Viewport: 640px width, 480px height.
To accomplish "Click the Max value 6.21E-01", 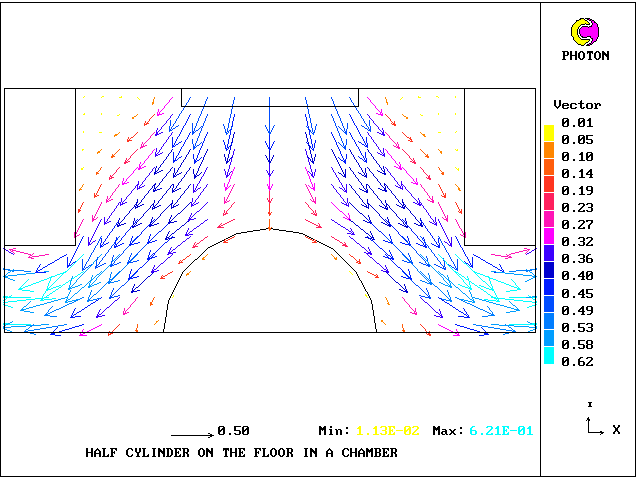I will pos(500,431).
